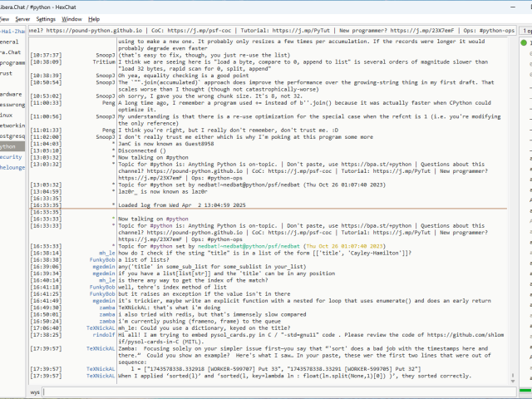
Task: Click the green op status icon in user list
Action: pos(523,41)
